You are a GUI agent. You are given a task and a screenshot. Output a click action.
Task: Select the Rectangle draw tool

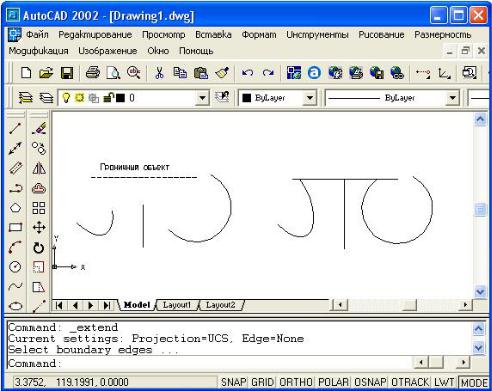15,228
